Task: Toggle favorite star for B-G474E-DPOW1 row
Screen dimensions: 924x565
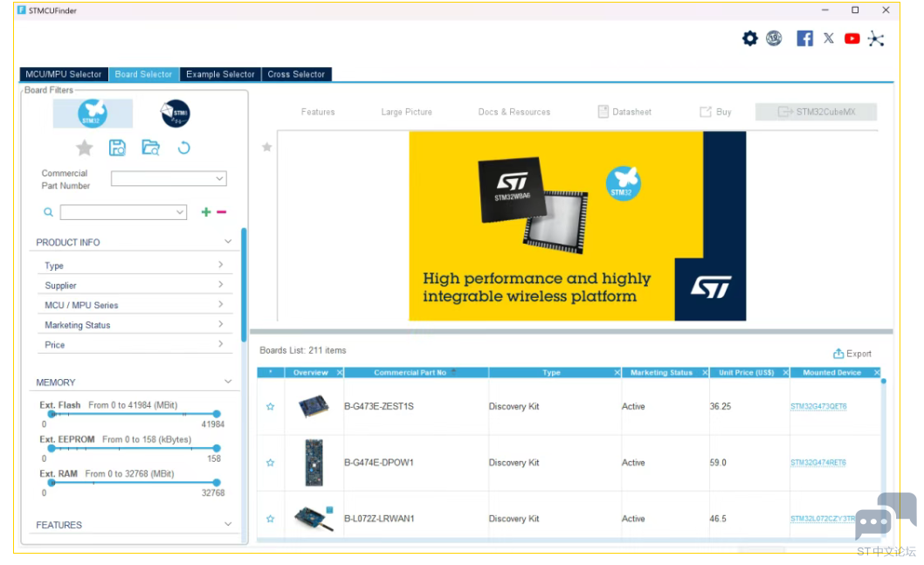Action: 270,463
